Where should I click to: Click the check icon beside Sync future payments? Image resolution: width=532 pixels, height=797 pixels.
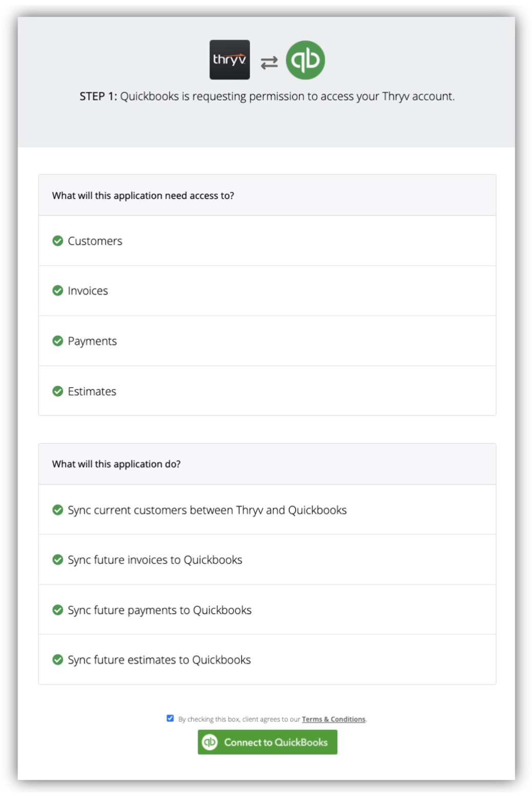pos(58,610)
